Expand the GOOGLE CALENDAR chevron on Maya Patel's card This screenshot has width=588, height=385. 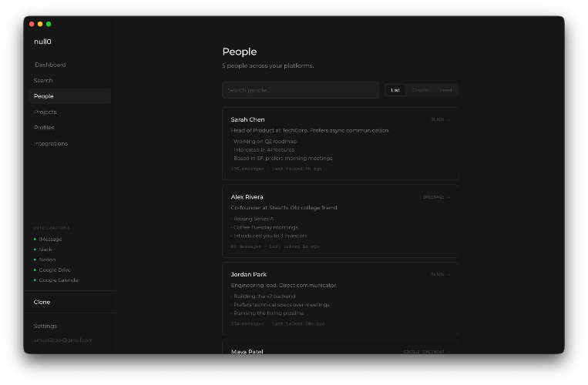[449, 352]
